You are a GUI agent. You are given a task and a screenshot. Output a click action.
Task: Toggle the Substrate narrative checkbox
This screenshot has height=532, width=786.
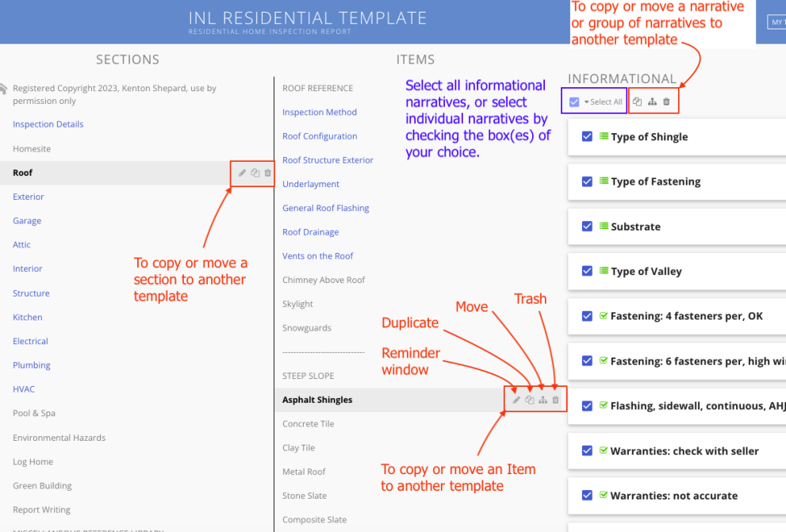pos(586,226)
